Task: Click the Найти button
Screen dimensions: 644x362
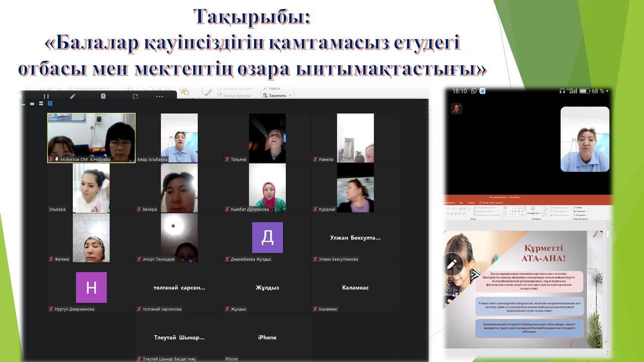Action: [x=272, y=88]
